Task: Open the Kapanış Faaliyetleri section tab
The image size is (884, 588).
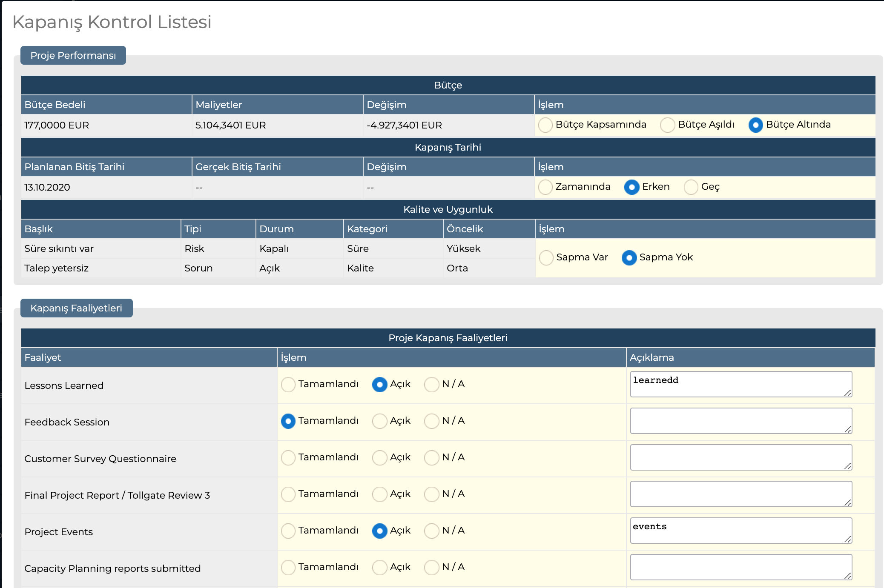Action: click(x=77, y=308)
